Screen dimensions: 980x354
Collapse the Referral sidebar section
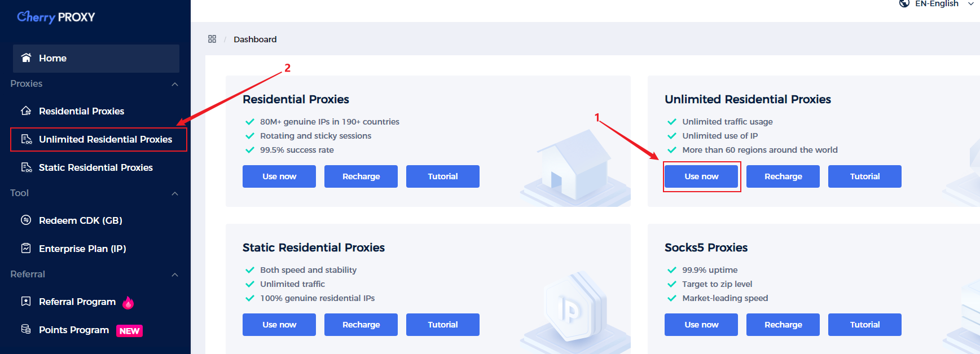coord(175,275)
